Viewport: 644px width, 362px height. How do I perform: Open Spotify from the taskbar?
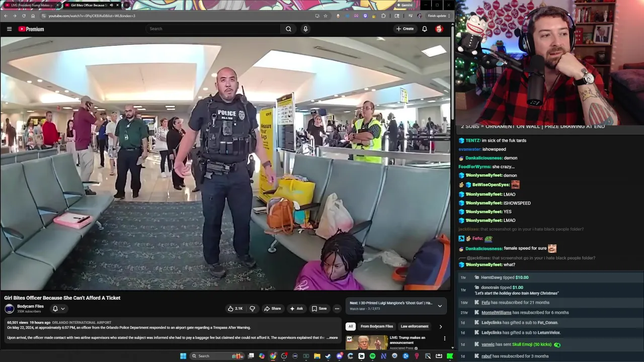(x=372, y=356)
